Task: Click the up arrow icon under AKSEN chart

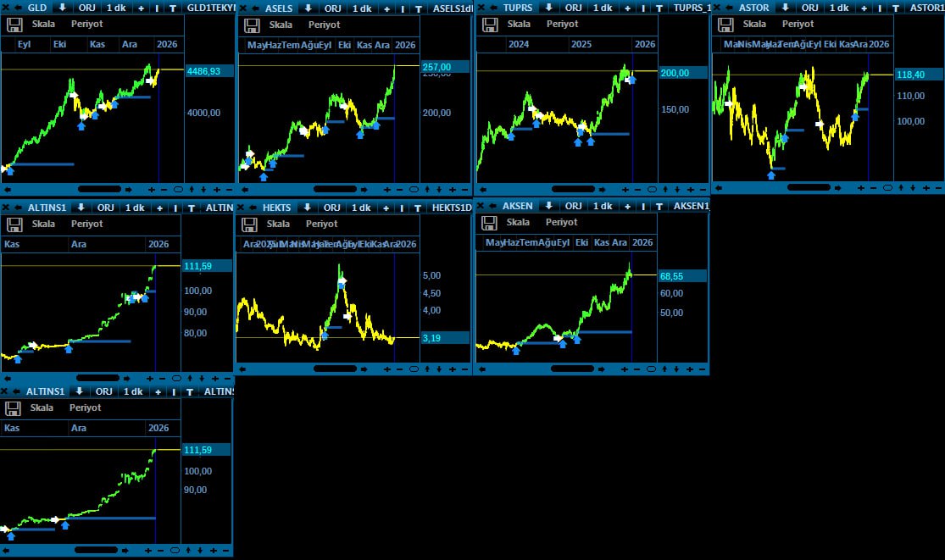Action: click(x=664, y=369)
